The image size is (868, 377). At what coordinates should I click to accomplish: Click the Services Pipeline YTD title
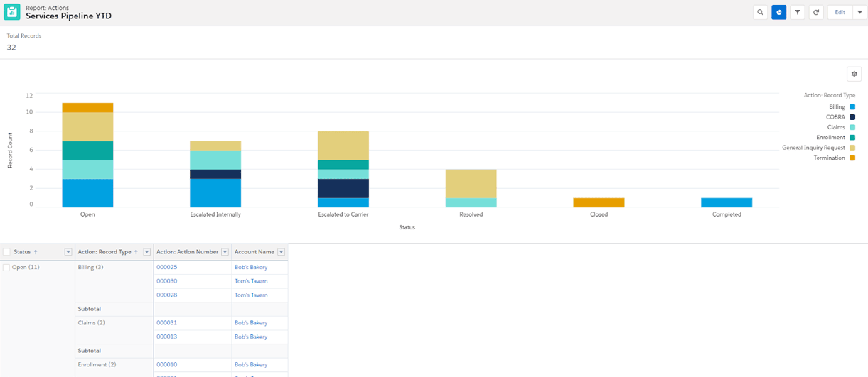[x=68, y=16]
